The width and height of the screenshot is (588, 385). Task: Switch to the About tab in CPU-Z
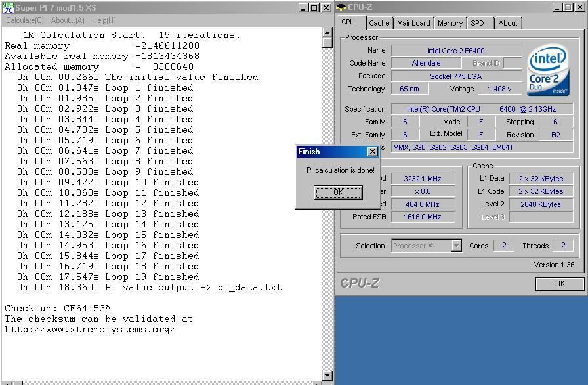point(508,23)
